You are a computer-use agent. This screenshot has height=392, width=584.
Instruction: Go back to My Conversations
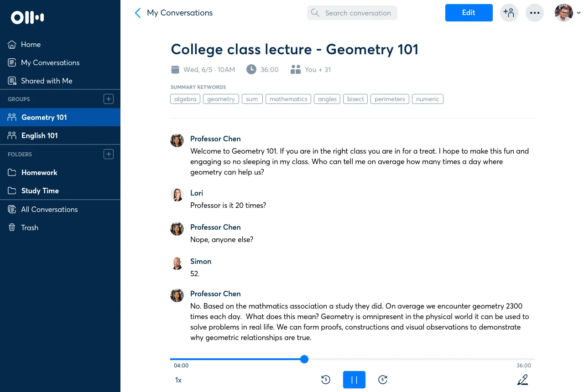(174, 13)
